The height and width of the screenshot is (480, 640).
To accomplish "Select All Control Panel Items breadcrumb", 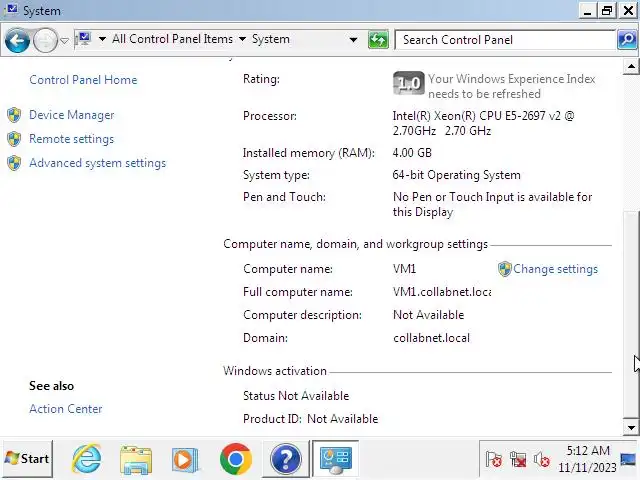I will coord(172,39).
